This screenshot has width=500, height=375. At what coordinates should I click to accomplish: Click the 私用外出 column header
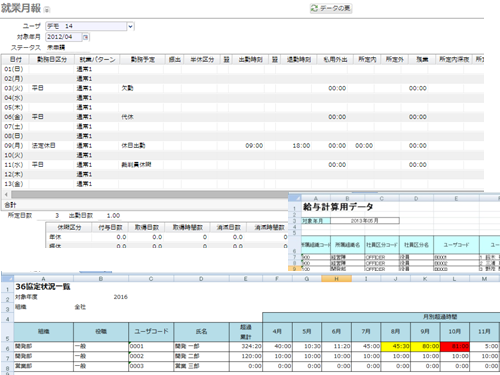[x=335, y=60]
